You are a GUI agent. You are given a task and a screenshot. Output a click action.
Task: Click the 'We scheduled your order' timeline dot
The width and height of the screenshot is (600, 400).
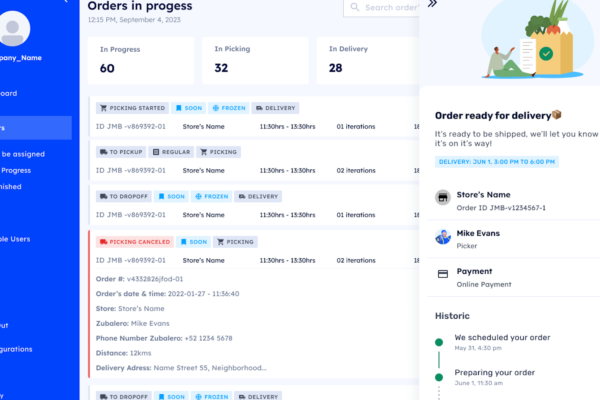tap(438, 342)
